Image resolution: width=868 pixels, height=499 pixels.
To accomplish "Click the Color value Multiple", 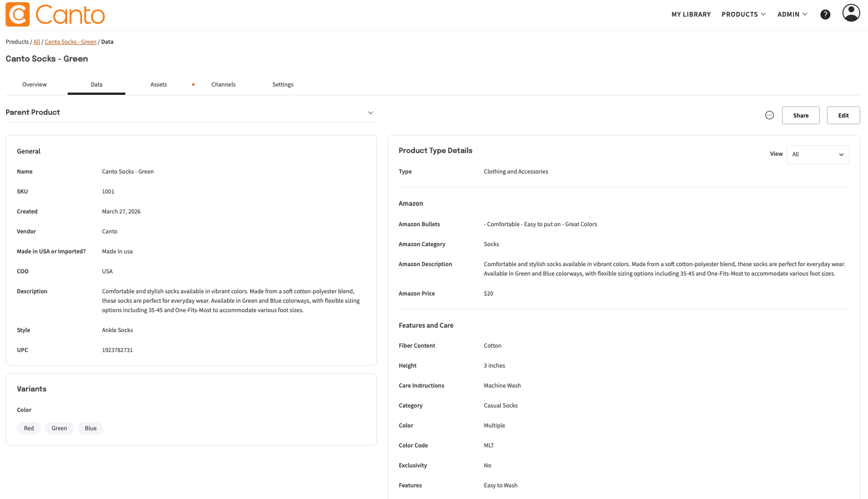I will tap(495, 426).
